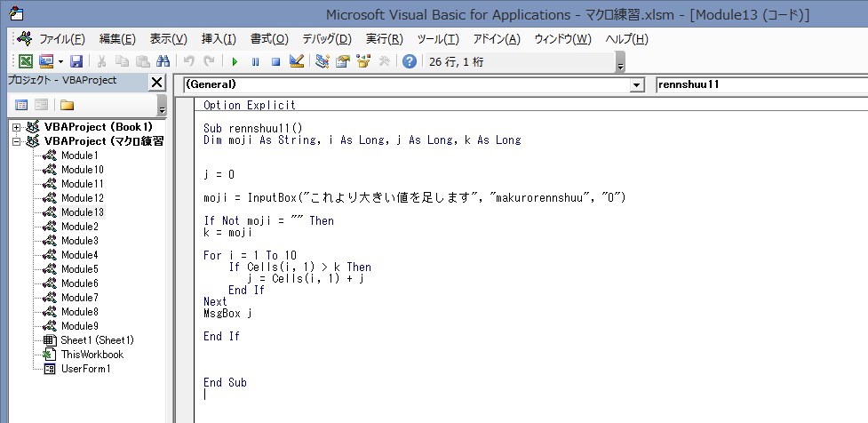Open the ヘルプ(H) menu
868x423 pixels.
[x=626, y=39]
